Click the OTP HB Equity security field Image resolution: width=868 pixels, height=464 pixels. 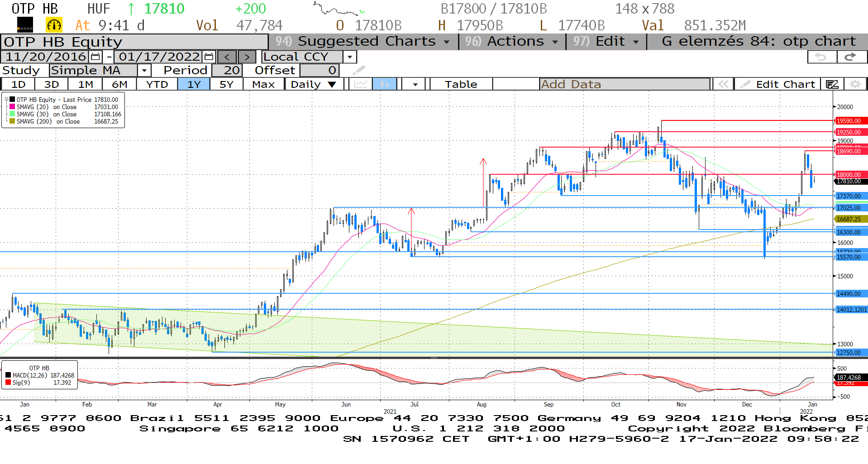[134, 42]
